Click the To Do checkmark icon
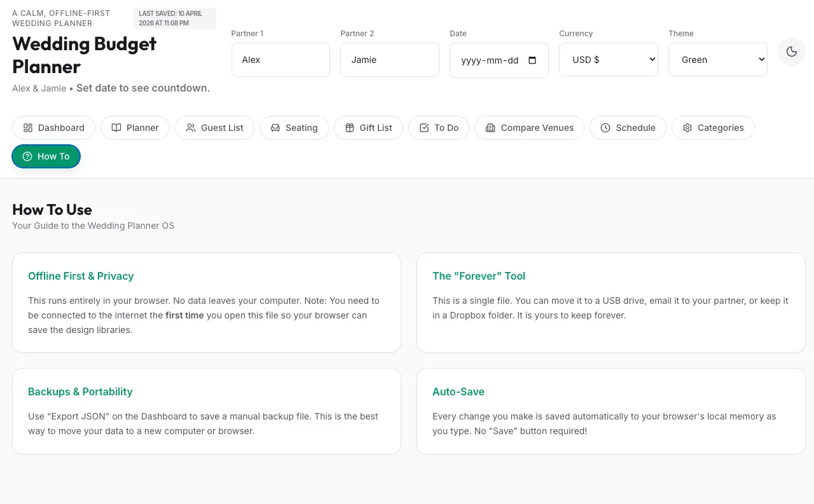This screenshot has height=504, width=814. (424, 128)
